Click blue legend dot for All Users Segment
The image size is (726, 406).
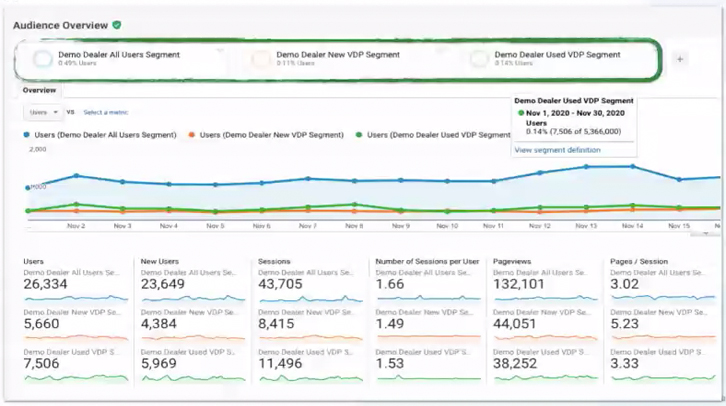click(x=26, y=135)
